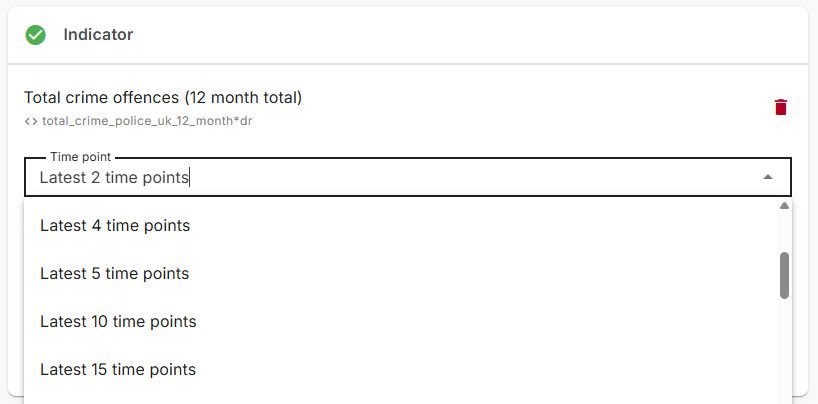Pick Latest 10 time points option
Image resolution: width=818 pixels, height=404 pixels.
point(118,322)
